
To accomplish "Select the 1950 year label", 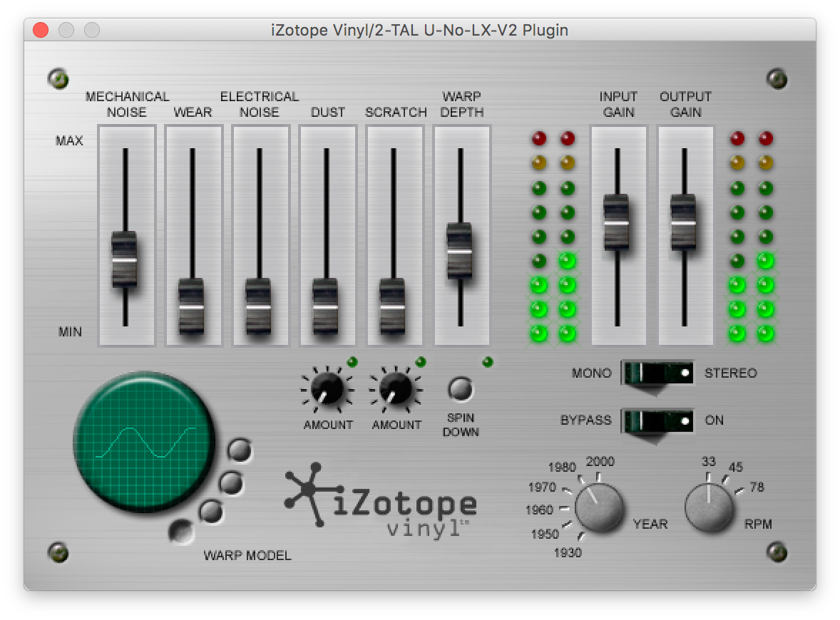I will coord(545,534).
